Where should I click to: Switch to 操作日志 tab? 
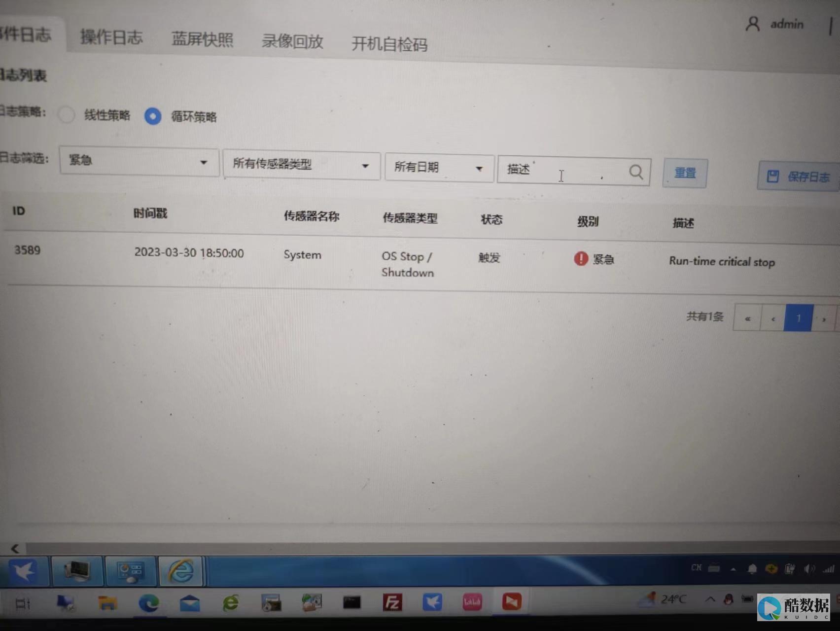111,37
